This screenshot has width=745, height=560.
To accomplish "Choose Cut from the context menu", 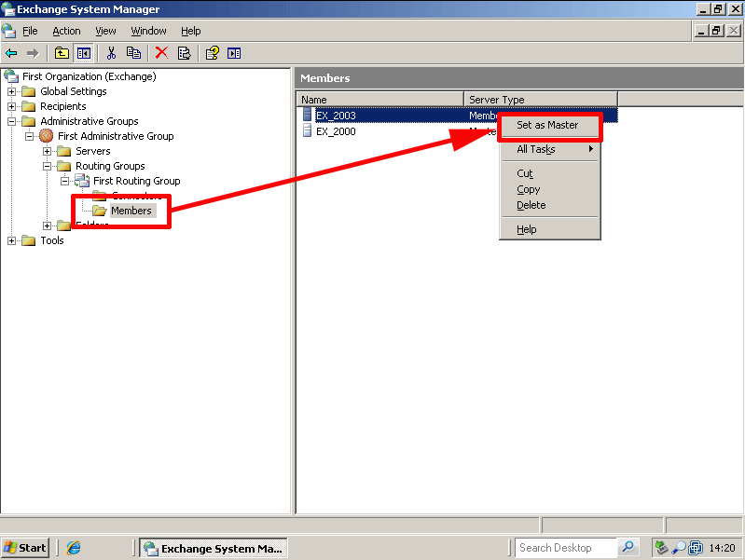I will (550, 173).
